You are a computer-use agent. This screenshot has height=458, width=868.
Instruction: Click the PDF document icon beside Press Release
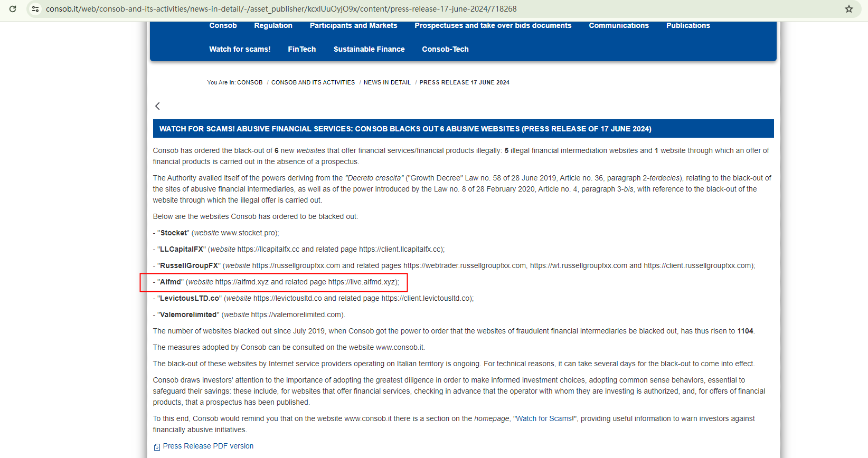(x=157, y=447)
